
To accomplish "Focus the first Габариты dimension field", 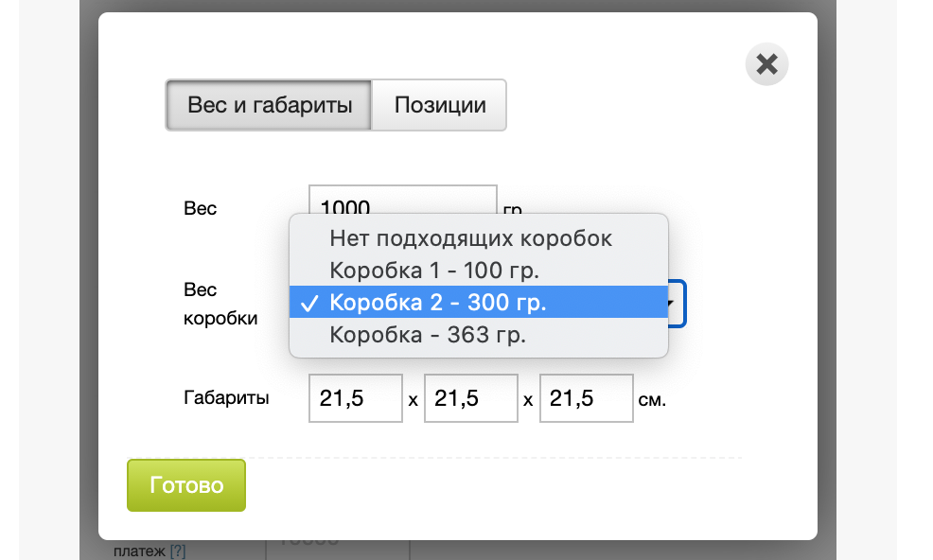I will pos(356,398).
